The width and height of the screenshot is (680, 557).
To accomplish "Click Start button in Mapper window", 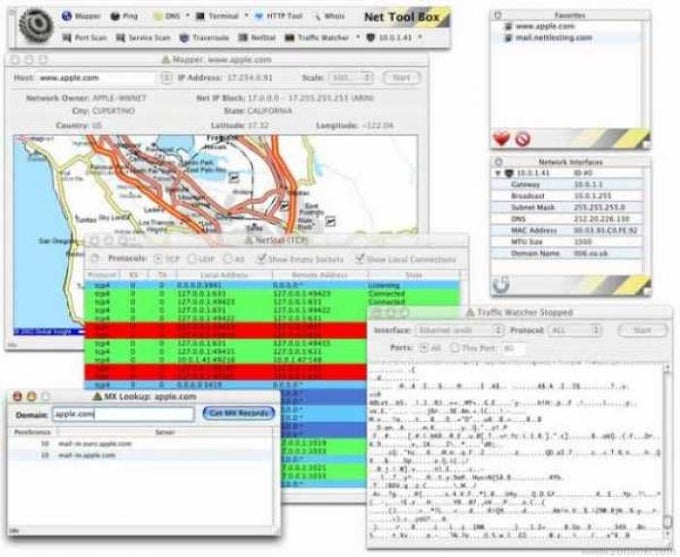I will click(402, 78).
